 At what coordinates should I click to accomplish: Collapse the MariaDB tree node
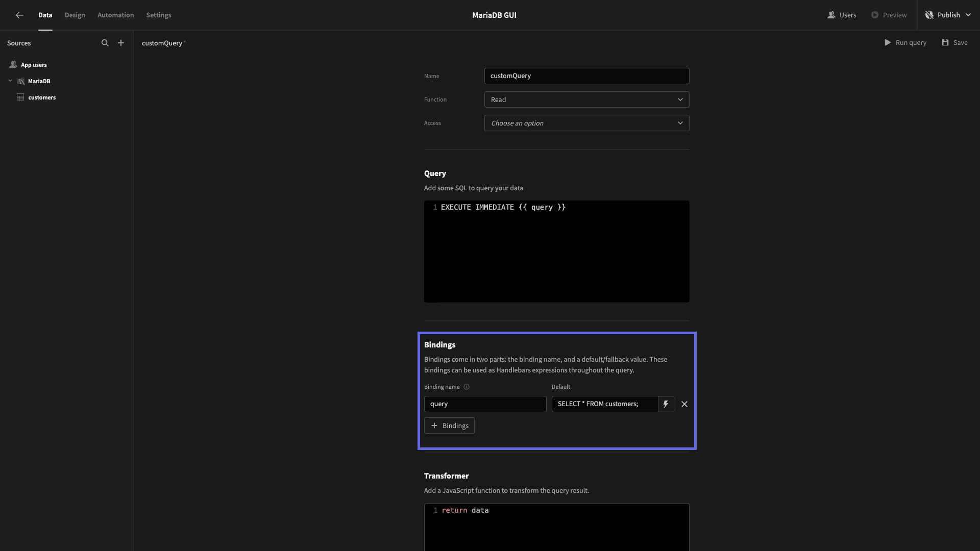pyautogui.click(x=10, y=81)
